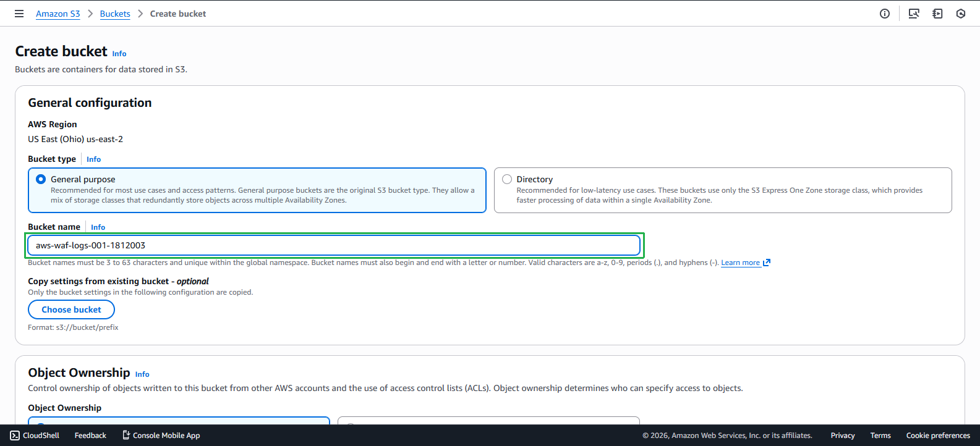The image size is (980, 446).
Task: Click "Copy settings from existing bucket" label
Action: click(x=118, y=281)
